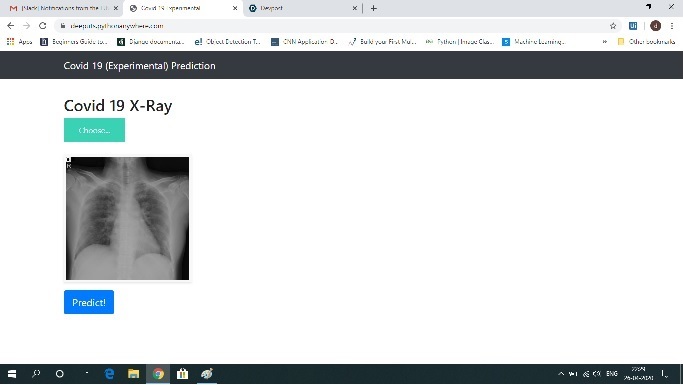Open a new browser tab
The image size is (683, 385).
point(373,8)
